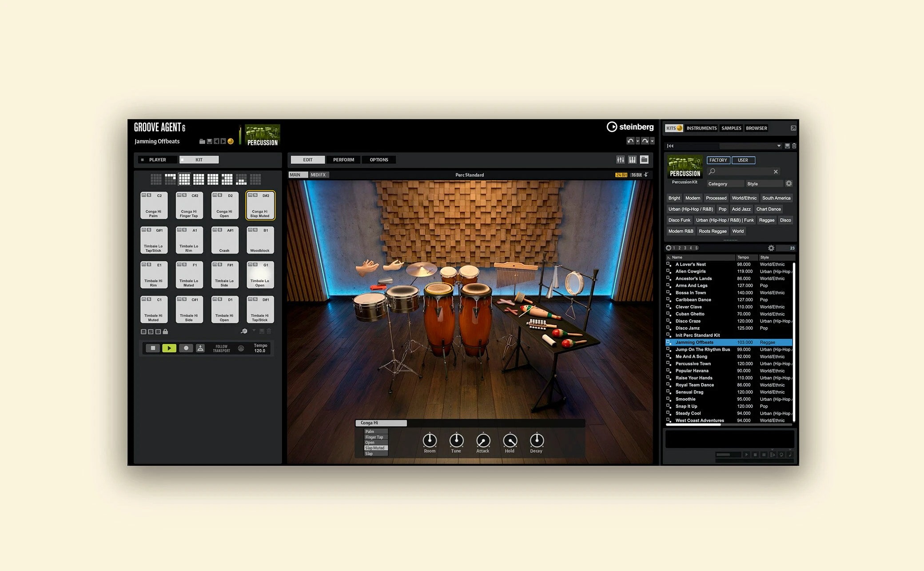Adjust the Tune knob

coord(456,440)
